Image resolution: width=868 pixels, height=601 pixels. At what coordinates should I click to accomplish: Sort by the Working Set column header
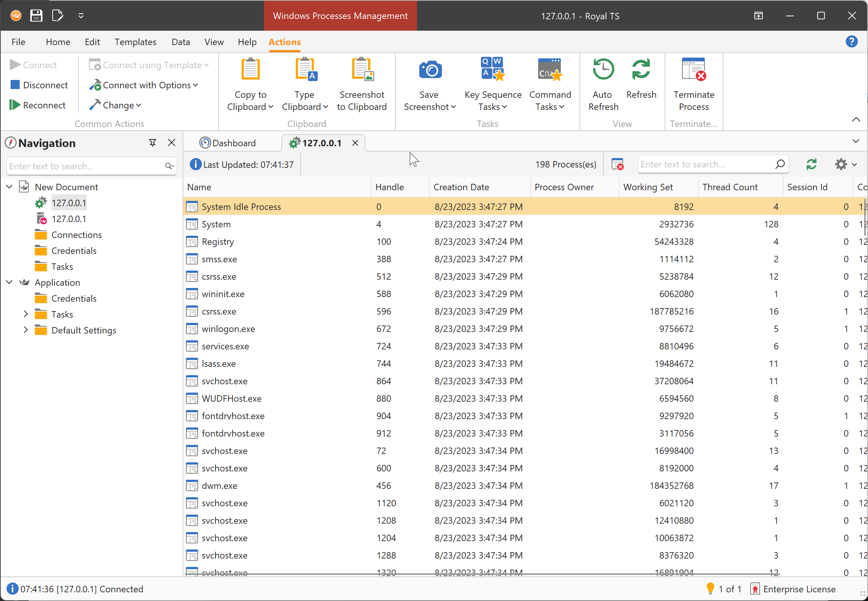[x=658, y=187]
